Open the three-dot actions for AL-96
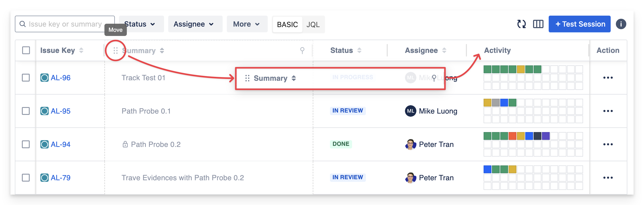 point(608,78)
